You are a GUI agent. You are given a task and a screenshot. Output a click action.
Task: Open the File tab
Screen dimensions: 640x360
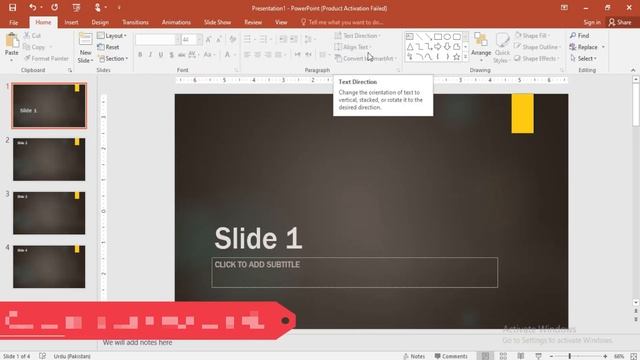click(x=13, y=22)
